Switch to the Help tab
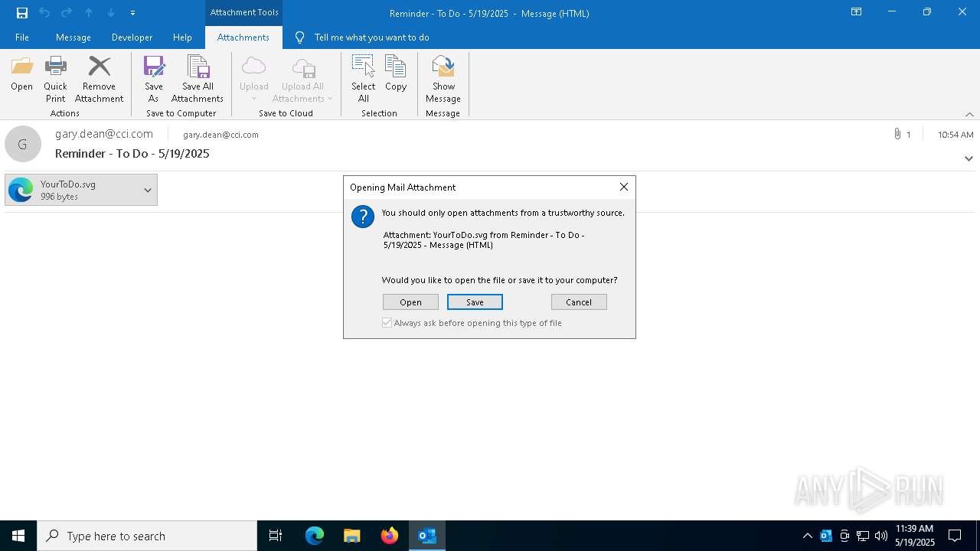The width and height of the screenshot is (980, 551). point(182,37)
